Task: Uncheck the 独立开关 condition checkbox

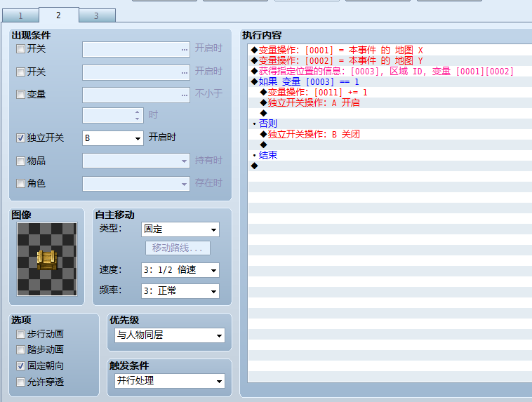Action: (x=20, y=138)
